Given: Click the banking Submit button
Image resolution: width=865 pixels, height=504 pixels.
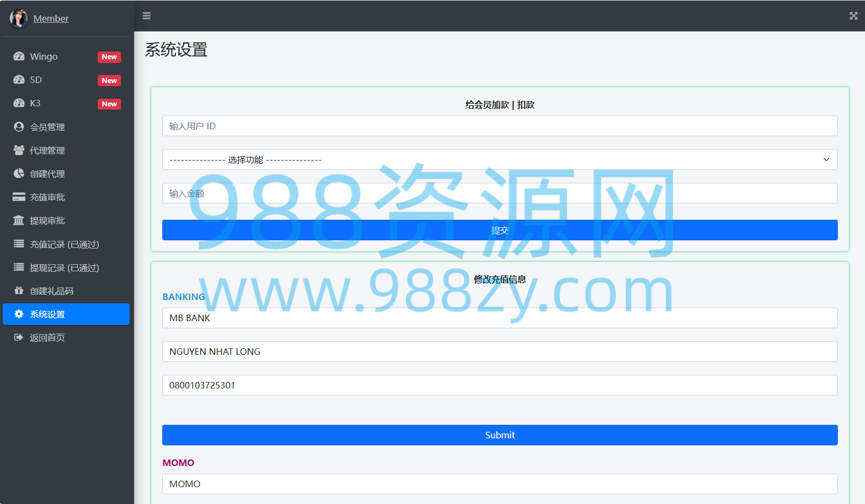Looking at the screenshot, I should (x=500, y=435).
